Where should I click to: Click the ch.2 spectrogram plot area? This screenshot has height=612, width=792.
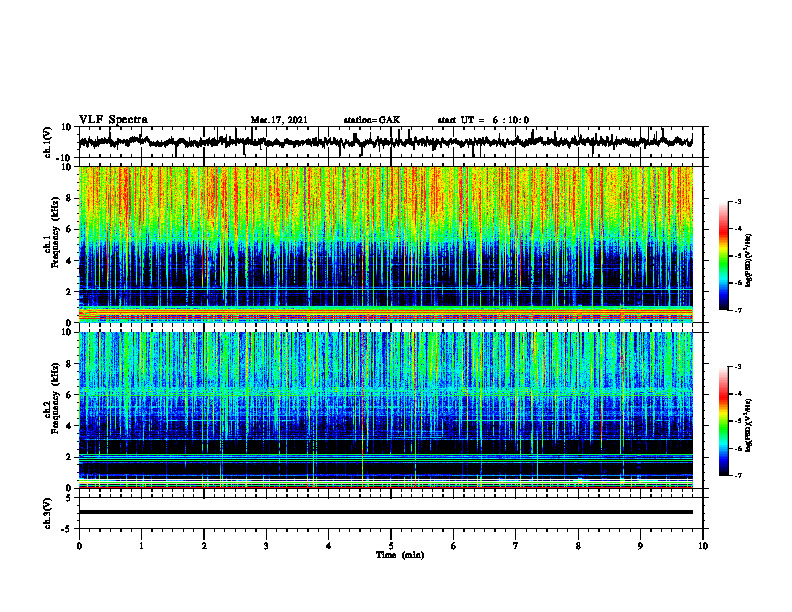pos(386,410)
